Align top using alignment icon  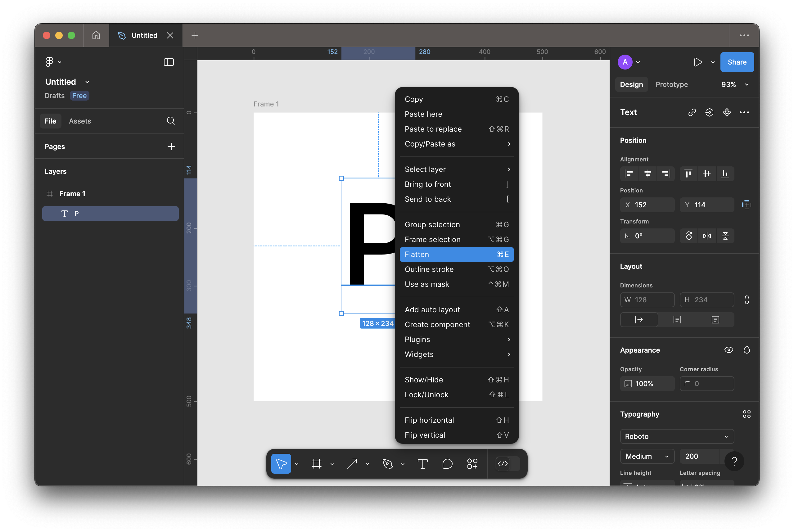click(688, 174)
